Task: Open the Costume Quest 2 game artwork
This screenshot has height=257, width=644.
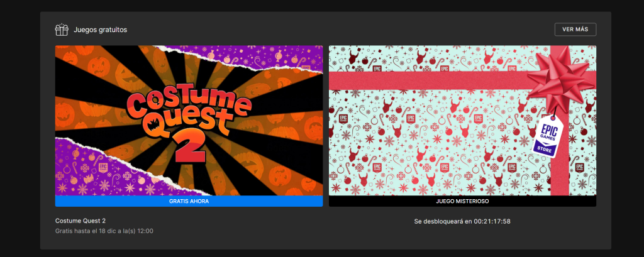Action: tap(189, 120)
